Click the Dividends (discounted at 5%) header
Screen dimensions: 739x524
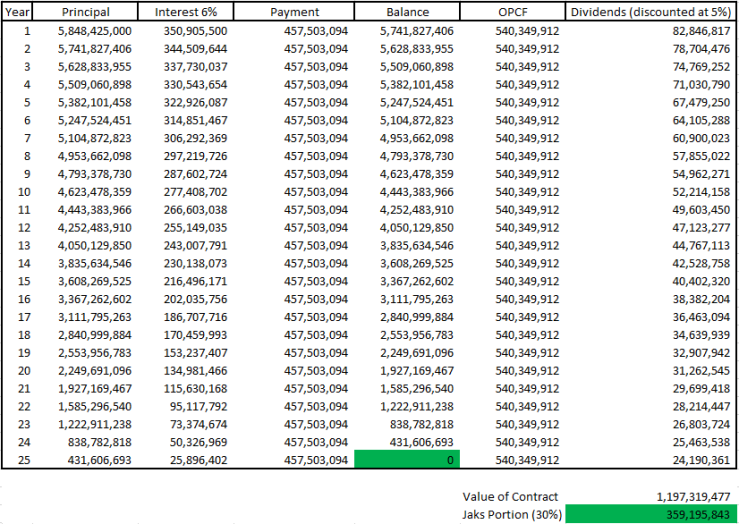pos(651,12)
